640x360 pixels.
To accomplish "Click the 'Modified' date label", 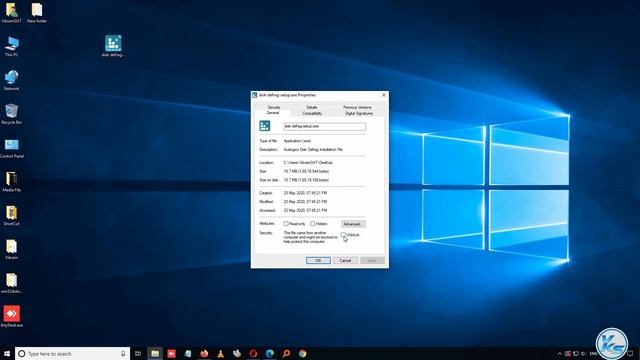I will tap(266, 202).
